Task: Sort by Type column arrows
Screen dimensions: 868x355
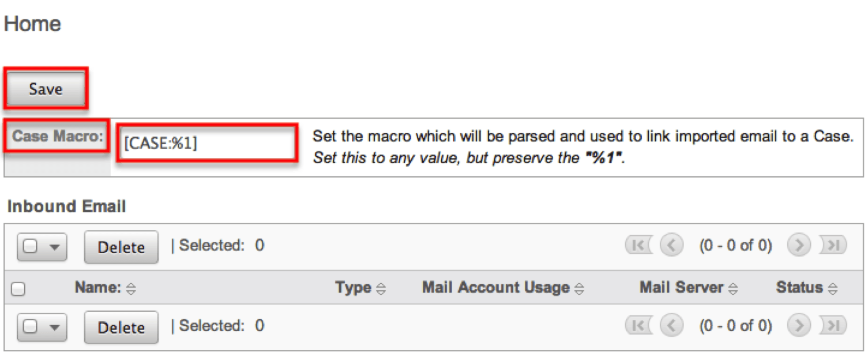Action: pyautogui.click(x=381, y=289)
